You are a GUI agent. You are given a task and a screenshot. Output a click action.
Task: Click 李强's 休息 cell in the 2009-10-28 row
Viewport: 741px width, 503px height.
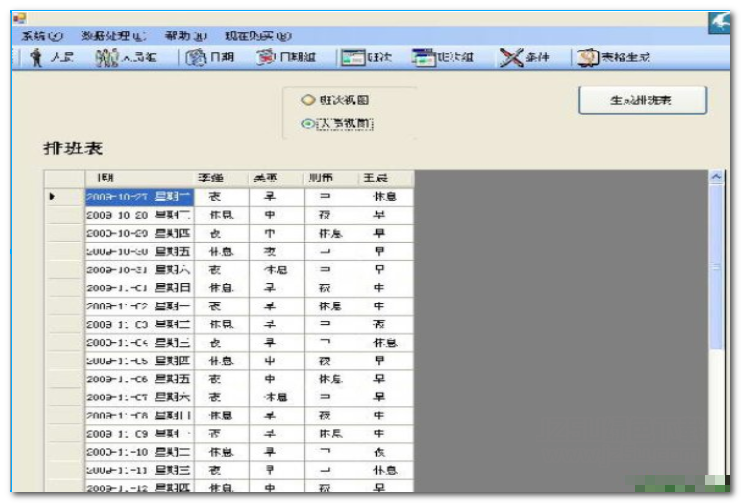point(221,215)
